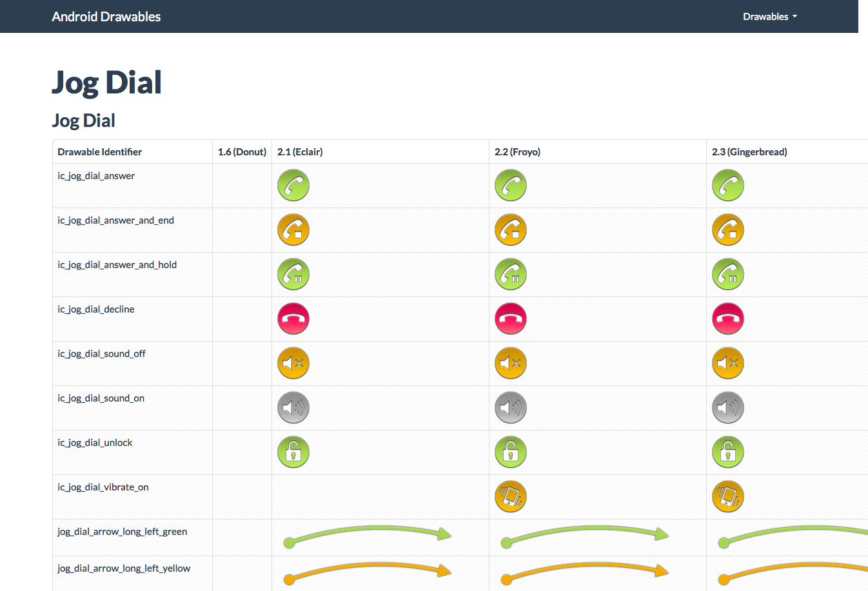The height and width of the screenshot is (591, 868).
Task: Click the vibrate-on icon under 2.2 (Froyo)
Action: (x=511, y=497)
